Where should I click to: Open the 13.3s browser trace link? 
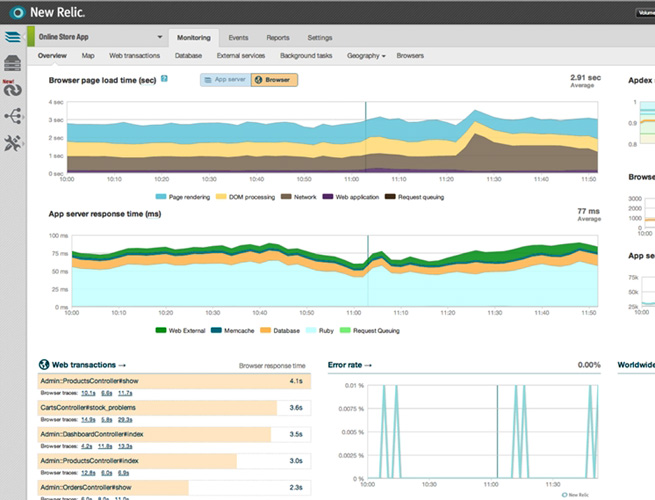click(125, 447)
